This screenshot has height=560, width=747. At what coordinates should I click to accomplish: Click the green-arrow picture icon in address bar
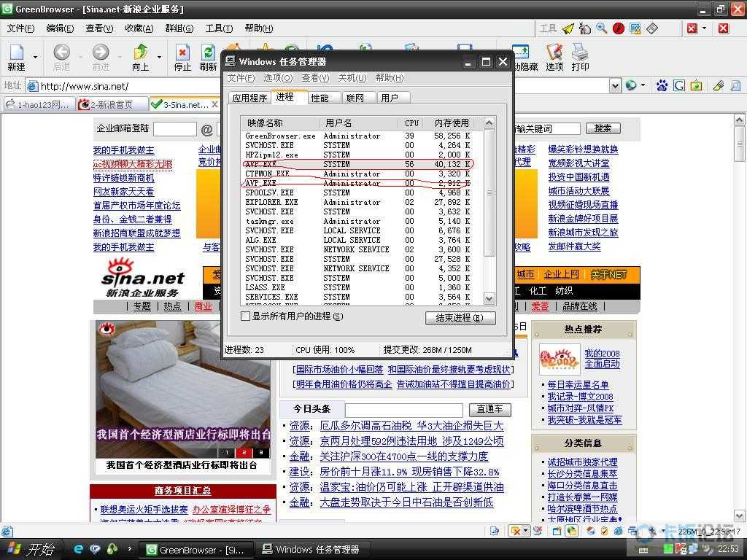(696, 86)
